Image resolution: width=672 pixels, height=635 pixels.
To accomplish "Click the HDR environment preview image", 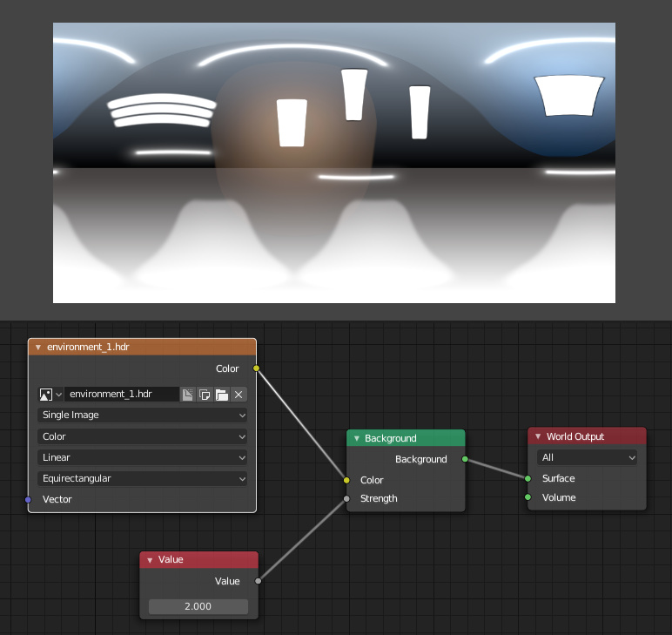I will tap(334, 163).
